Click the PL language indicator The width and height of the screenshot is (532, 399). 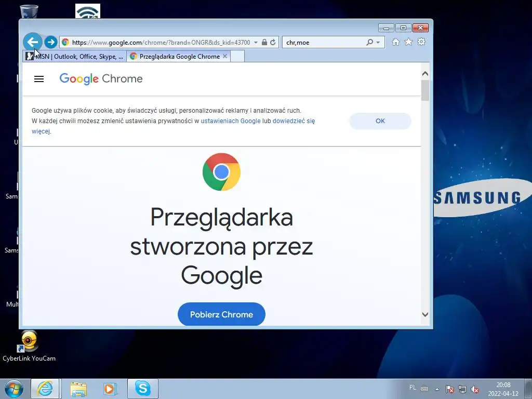pos(413,388)
